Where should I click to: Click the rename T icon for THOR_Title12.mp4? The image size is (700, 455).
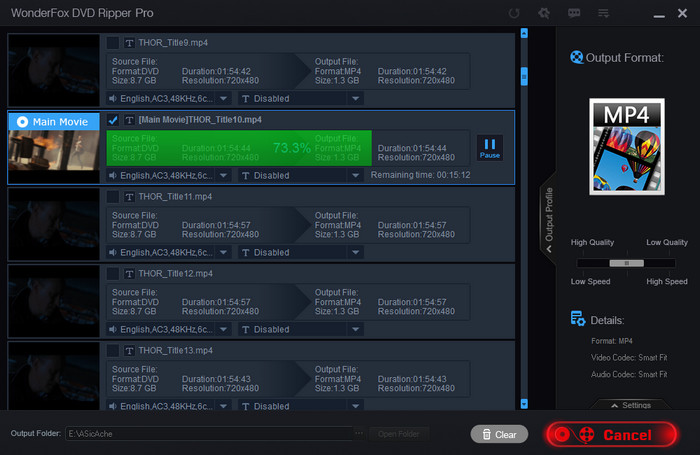129,274
